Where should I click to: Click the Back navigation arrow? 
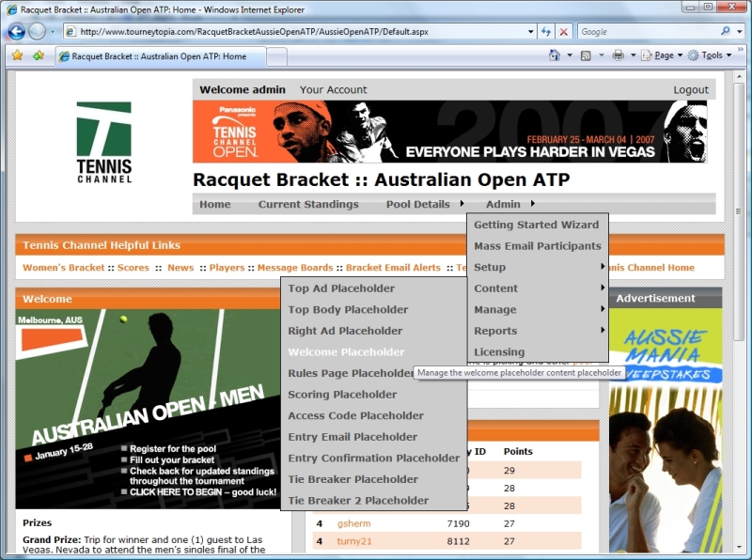coord(17,31)
